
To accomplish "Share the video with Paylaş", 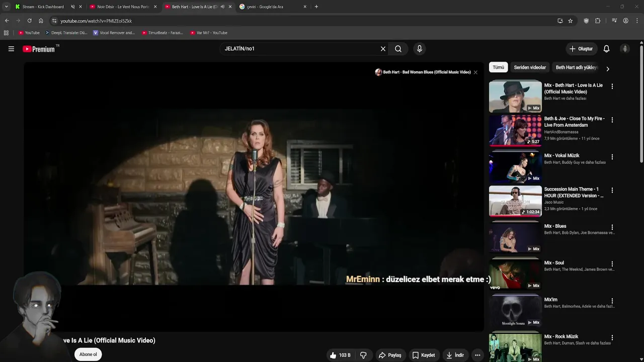I will click(x=390, y=355).
